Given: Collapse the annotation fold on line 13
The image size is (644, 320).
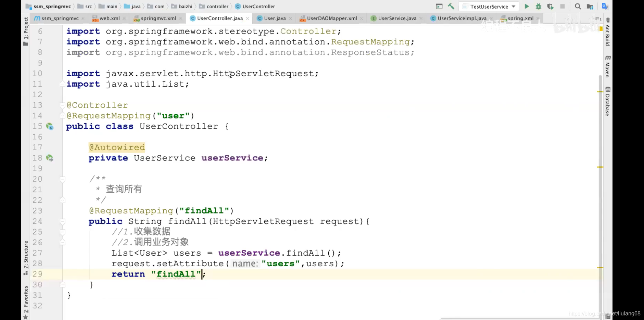Looking at the screenshot, I should click(x=62, y=105).
